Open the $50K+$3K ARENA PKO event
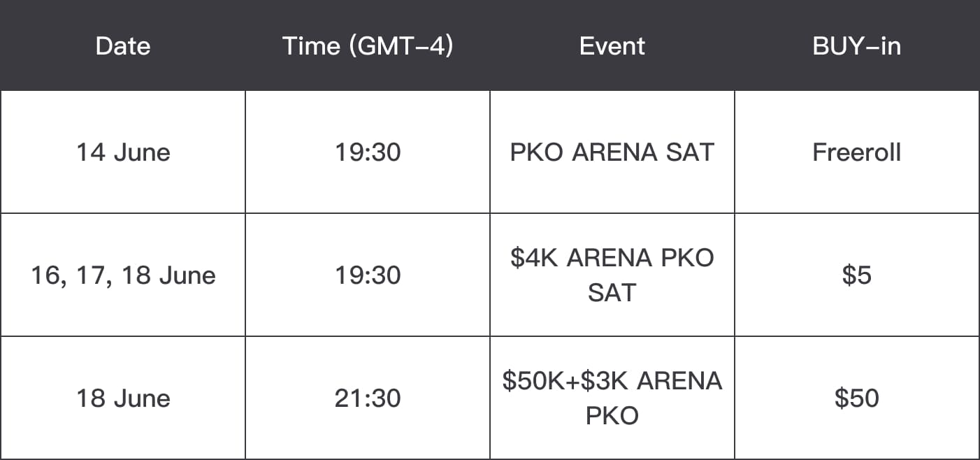 612,398
